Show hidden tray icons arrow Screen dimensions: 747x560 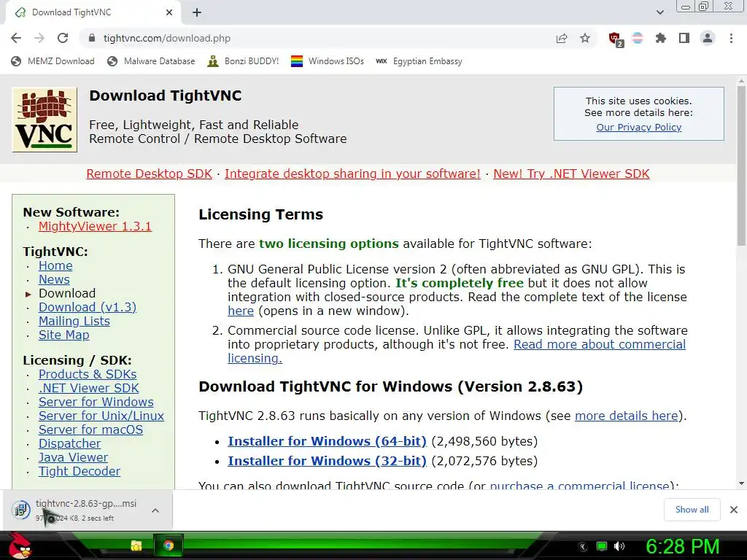583,547
